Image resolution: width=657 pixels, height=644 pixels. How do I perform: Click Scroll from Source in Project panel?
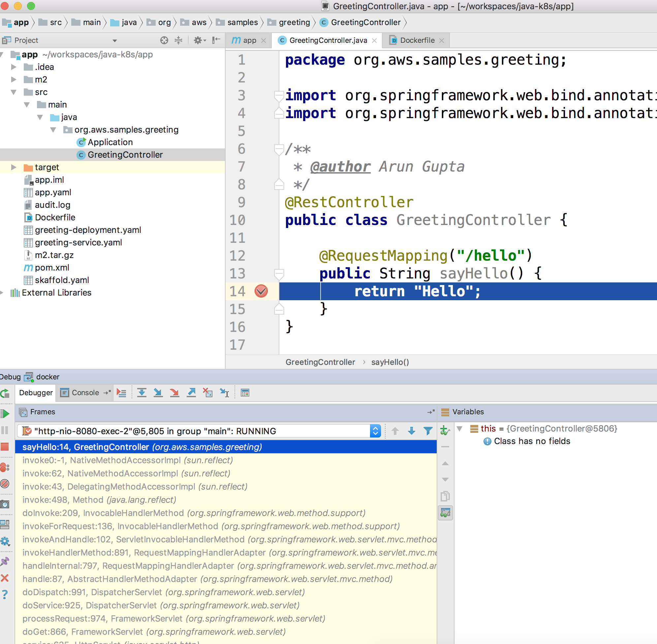point(164,40)
